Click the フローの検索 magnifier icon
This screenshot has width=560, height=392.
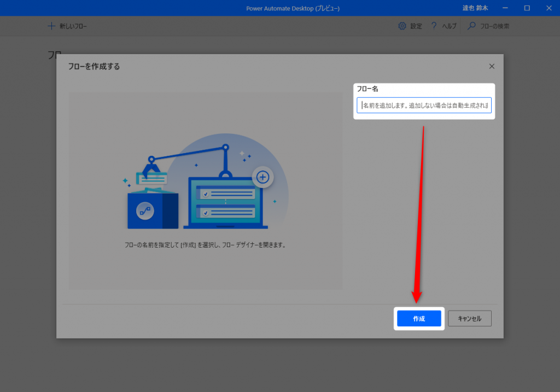471,26
